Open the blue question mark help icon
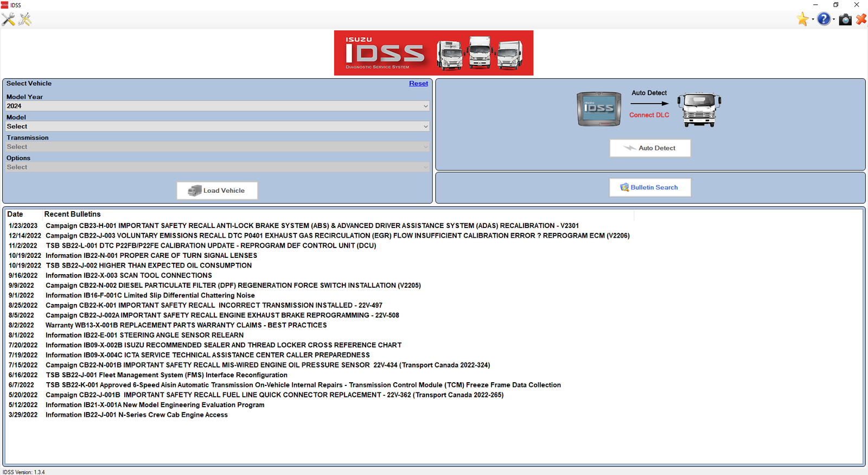Viewport: 868px width, 475px height. [824, 20]
